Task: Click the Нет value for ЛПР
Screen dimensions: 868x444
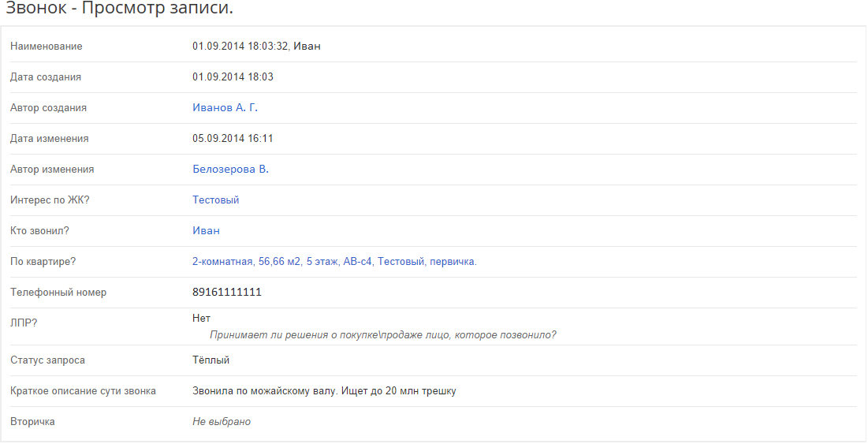Action: click(x=202, y=319)
